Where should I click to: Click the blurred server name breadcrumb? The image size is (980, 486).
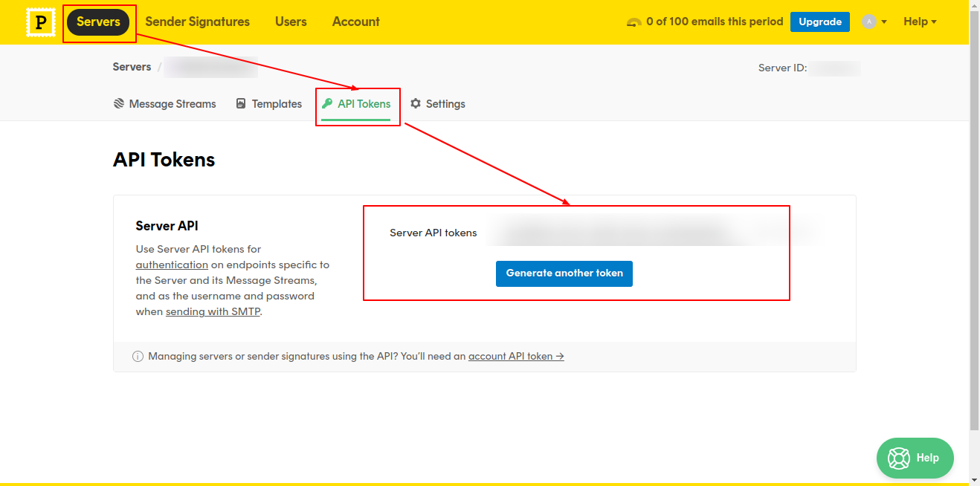click(x=211, y=67)
